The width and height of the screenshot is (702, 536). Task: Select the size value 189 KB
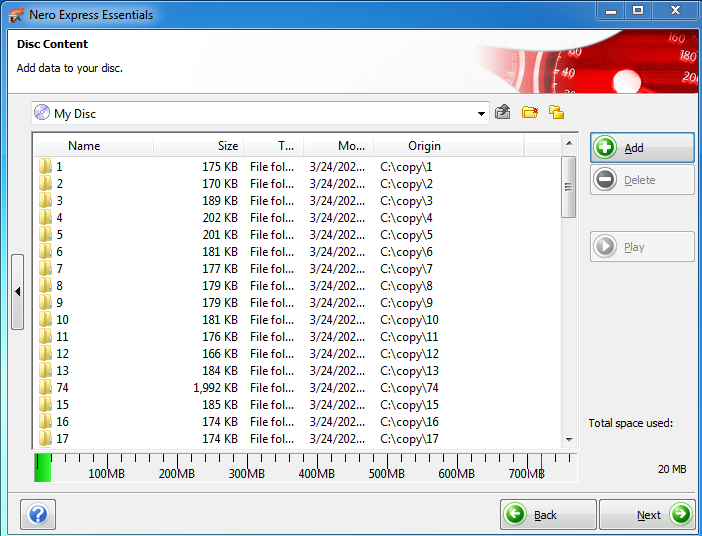(x=220, y=201)
